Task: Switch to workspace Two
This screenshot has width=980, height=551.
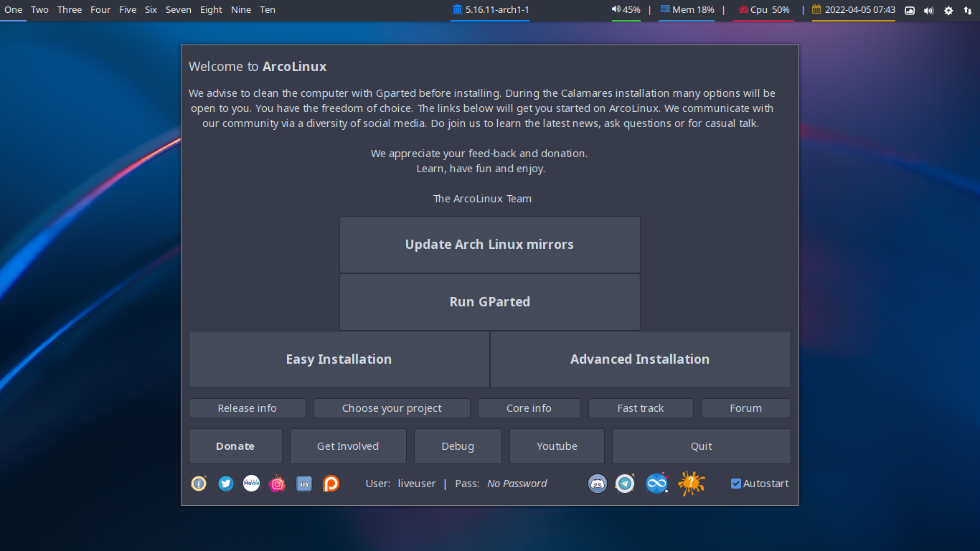Action: pos(40,10)
